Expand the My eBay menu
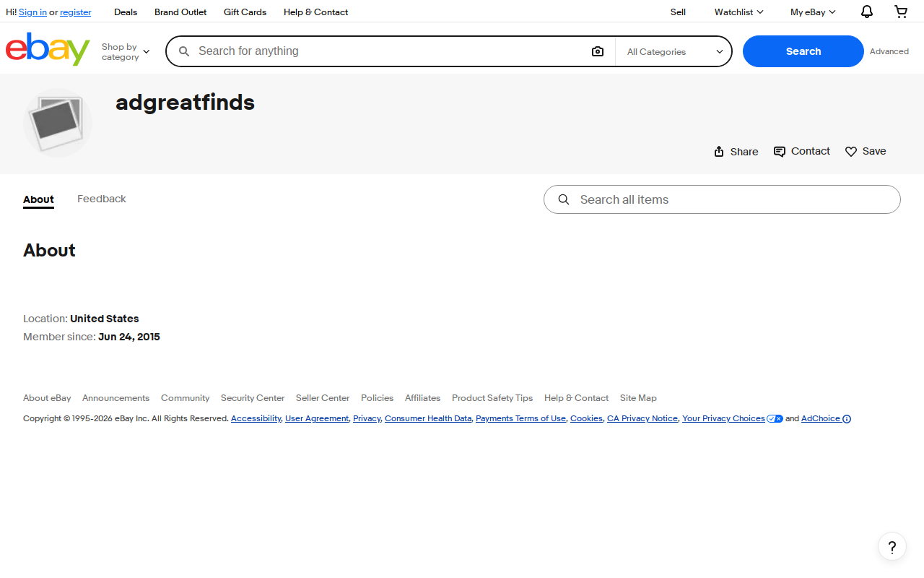924x578 pixels. [x=813, y=12]
